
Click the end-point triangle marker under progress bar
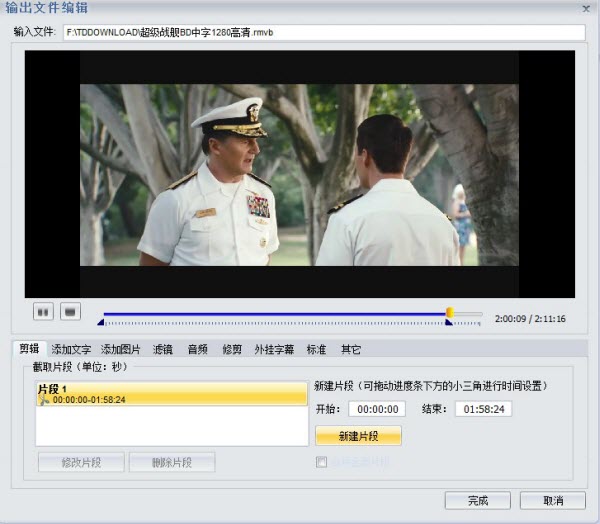coord(449,322)
